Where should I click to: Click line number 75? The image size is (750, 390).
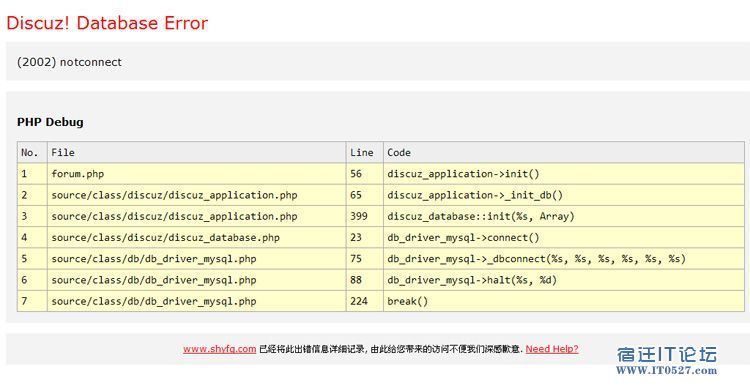coord(364,259)
